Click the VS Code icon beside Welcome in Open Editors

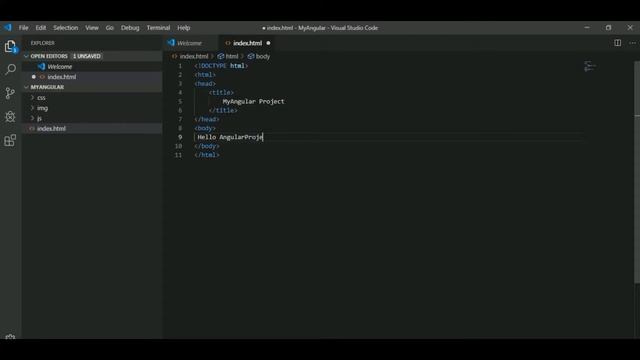coord(41,66)
